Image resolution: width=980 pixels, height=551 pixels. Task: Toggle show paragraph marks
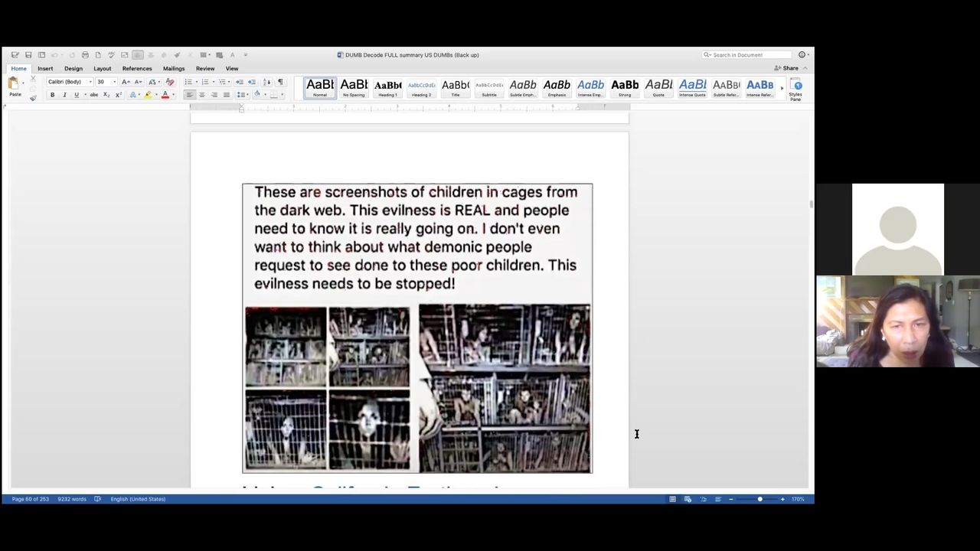(x=280, y=82)
